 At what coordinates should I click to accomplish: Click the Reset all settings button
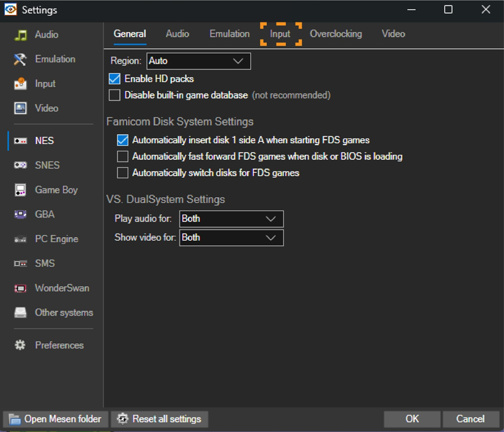tap(160, 419)
